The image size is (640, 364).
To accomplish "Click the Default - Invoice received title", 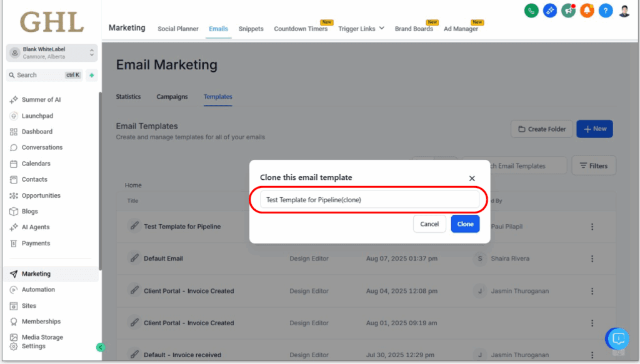I will coord(182,355).
